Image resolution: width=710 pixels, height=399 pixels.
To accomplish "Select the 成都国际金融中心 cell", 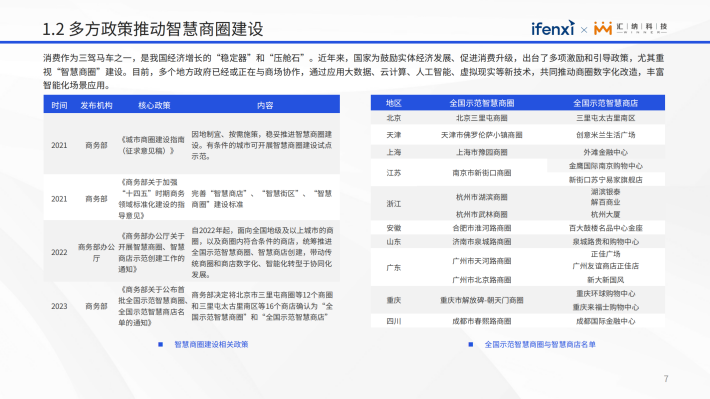I will coord(605,321).
